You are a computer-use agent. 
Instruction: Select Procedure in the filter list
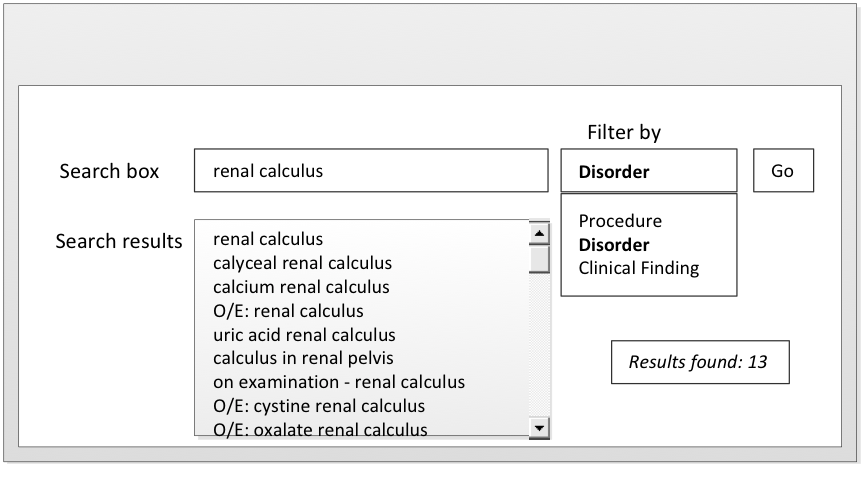pyautogui.click(x=620, y=221)
